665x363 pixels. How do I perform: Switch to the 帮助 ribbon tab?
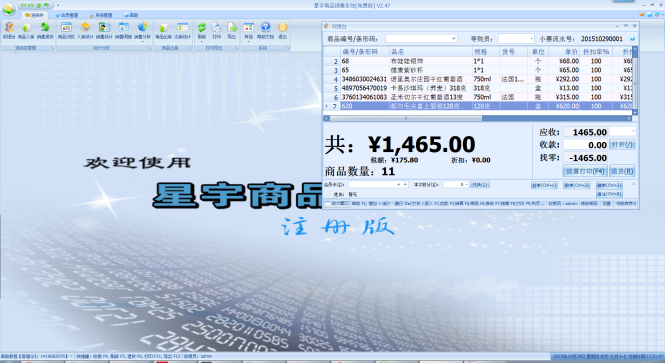click(131, 15)
